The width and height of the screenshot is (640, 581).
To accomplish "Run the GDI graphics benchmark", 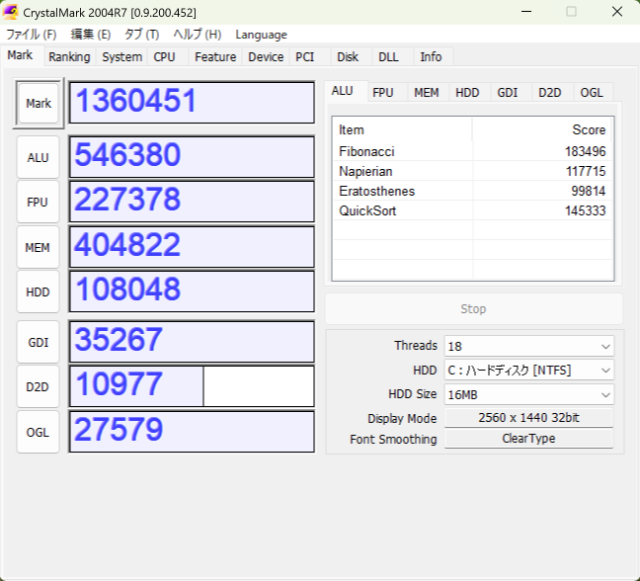I will (x=38, y=342).
